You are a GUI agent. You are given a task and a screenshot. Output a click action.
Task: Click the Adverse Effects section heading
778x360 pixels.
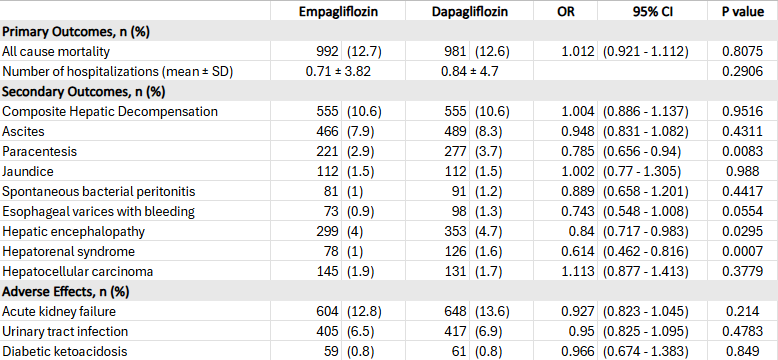[66, 292]
